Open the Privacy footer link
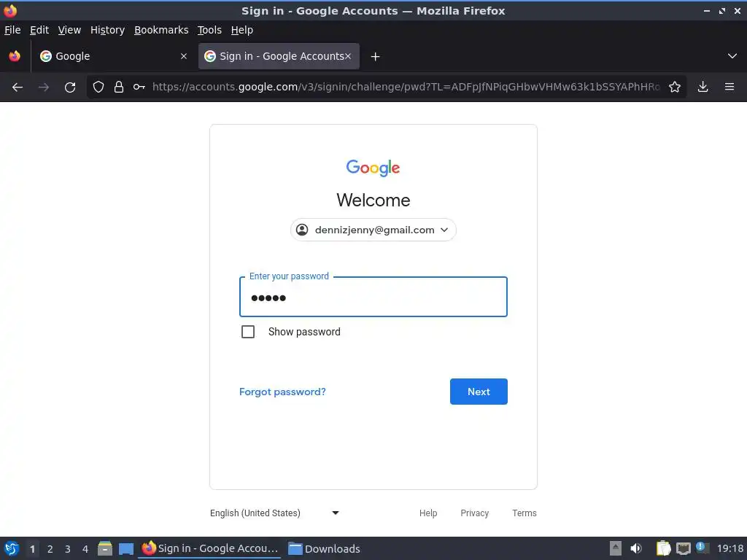Image resolution: width=747 pixels, height=560 pixels. [474, 513]
